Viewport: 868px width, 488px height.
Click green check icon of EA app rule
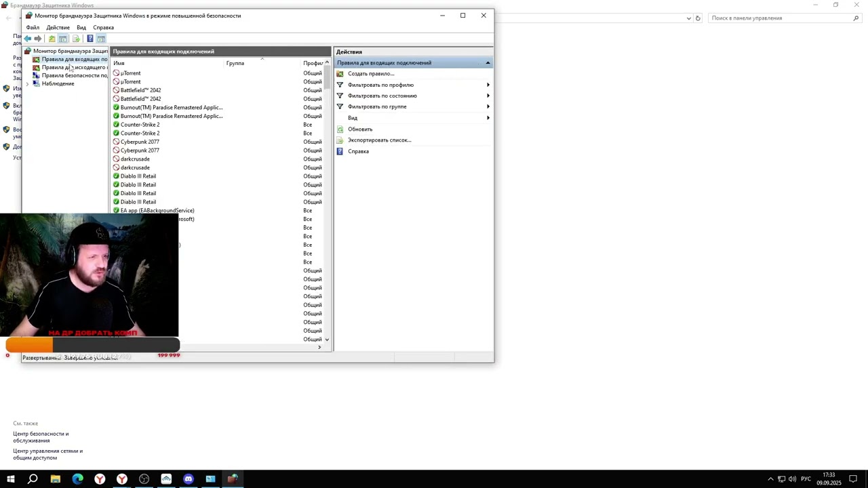(116, 211)
